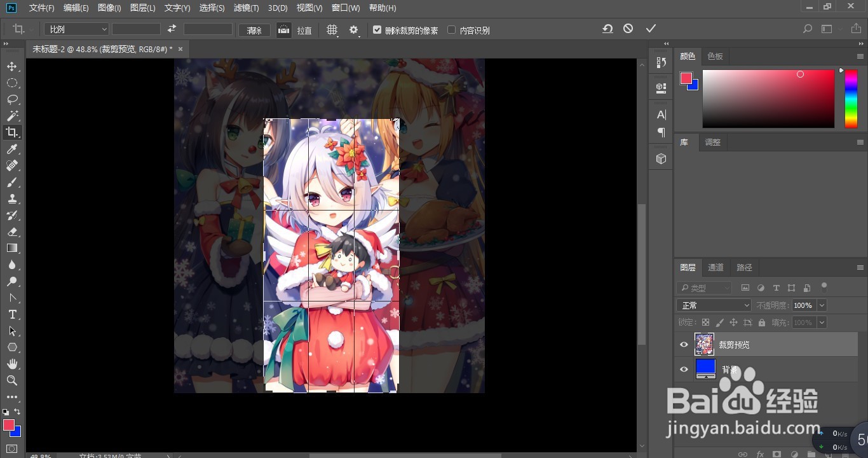The width and height of the screenshot is (868, 458).
Task: Open the 正常 blend mode dropdown
Action: pos(714,305)
